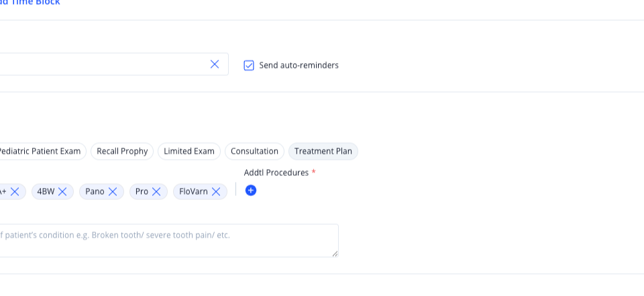Screen dimensions: 644x296
Task: Click the Pano chip label
Action: tap(95, 191)
